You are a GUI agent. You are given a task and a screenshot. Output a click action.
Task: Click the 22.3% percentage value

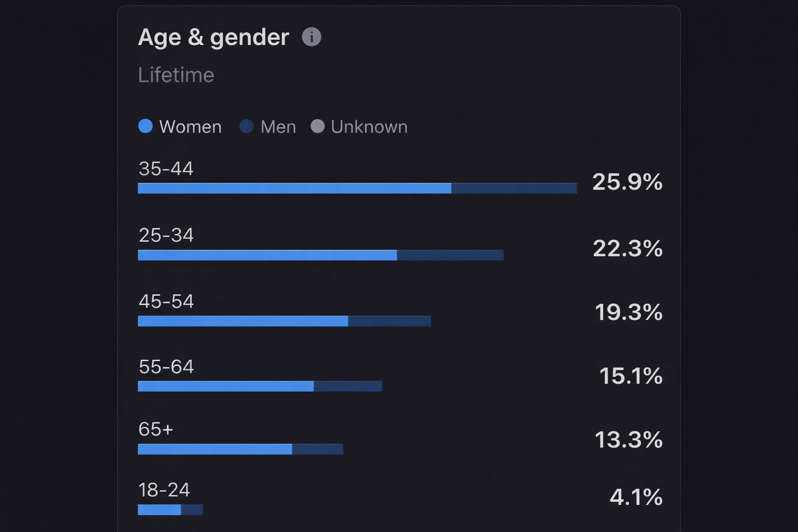point(628,249)
